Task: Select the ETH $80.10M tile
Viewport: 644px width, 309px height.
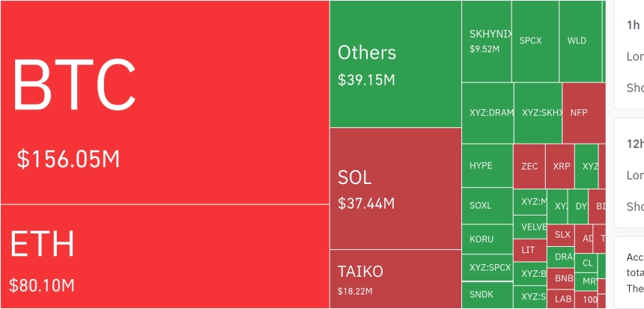Action: click(x=165, y=257)
